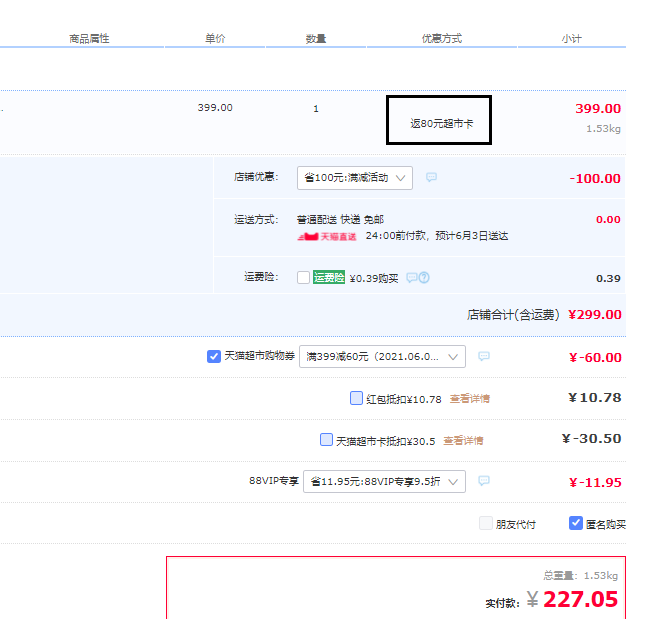Viewport: 645px width, 619px height.
Task: Enable the 运费险 shipping insurance checkbox
Action: coord(303,278)
